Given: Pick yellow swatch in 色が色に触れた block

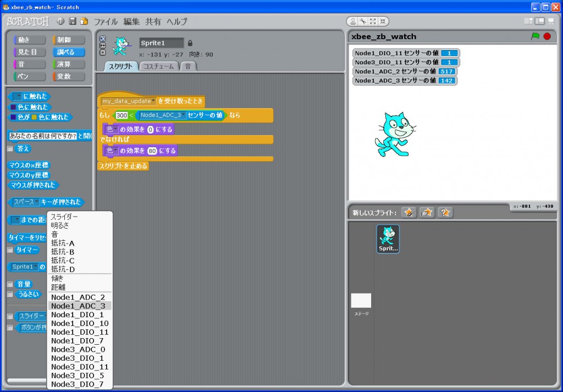Looking at the screenshot, I should pyautogui.click(x=34, y=117).
